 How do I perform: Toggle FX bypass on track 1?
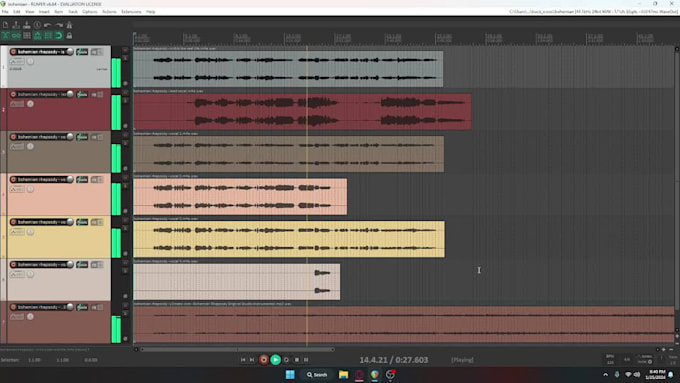point(100,52)
